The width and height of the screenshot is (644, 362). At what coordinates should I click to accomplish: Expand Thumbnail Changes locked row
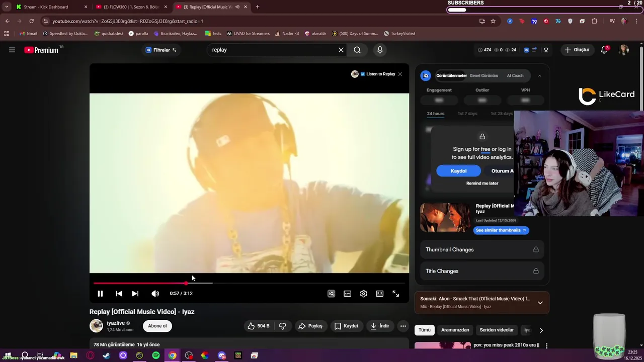point(481,249)
